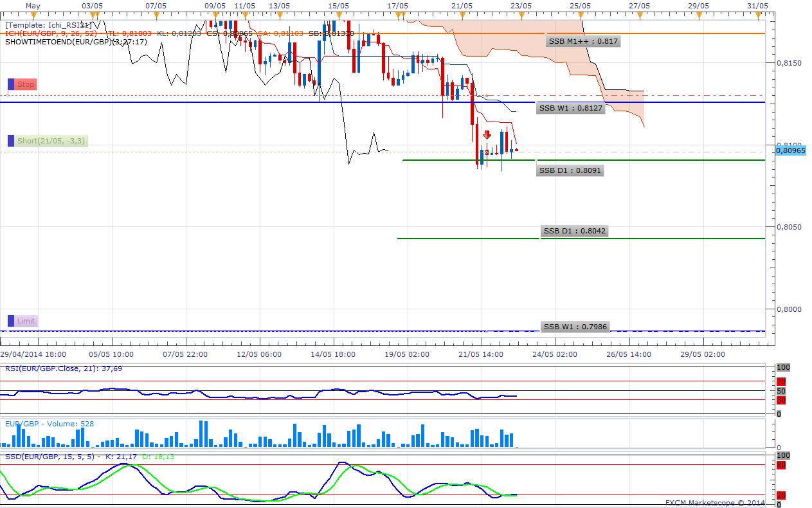Select the Limit order label

tap(26, 321)
